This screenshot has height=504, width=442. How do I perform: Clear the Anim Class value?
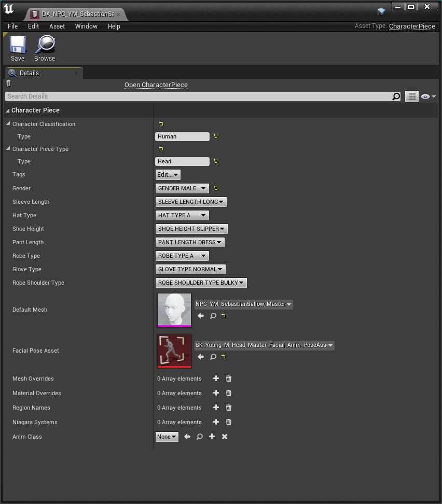click(x=225, y=437)
